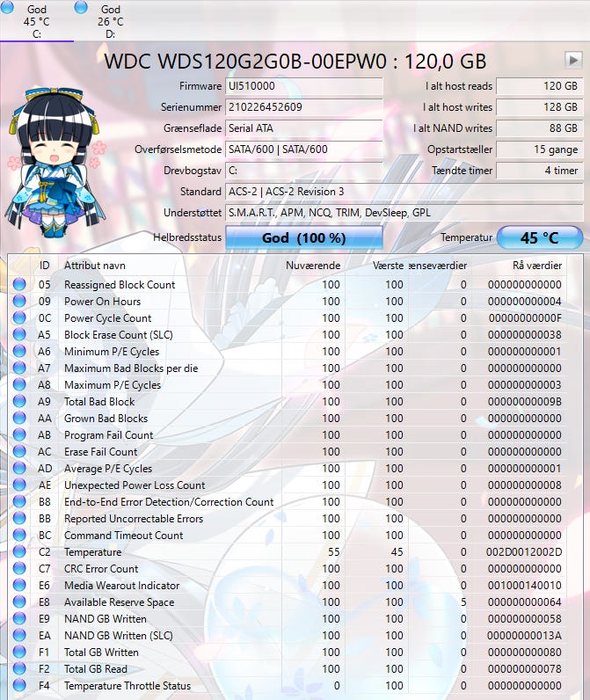
Task: Click the powered hours value 4 timer
Action: pos(540,171)
